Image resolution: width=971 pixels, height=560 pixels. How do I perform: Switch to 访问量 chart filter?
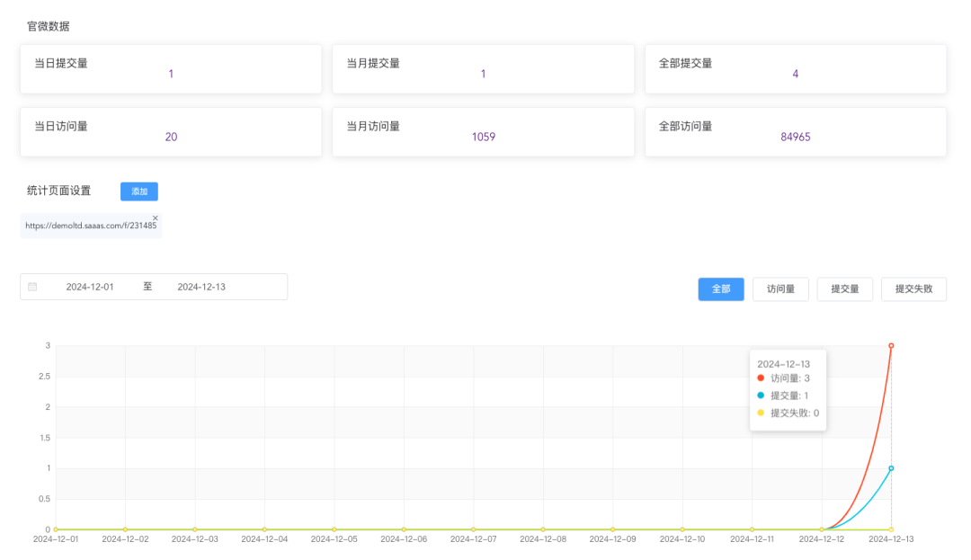[779, 289]
